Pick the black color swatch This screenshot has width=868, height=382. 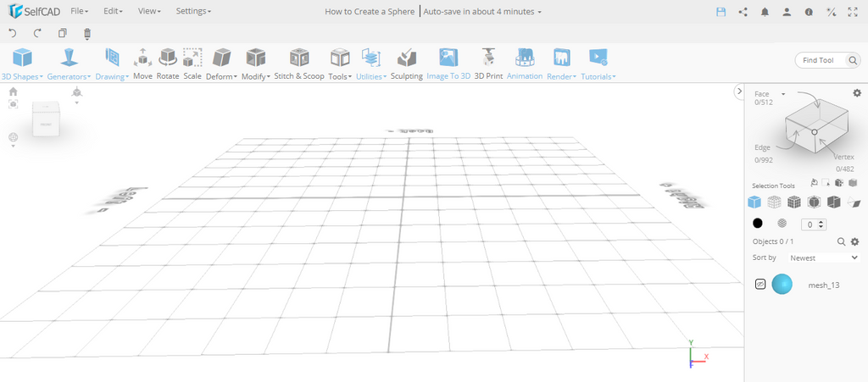[757, 224]
